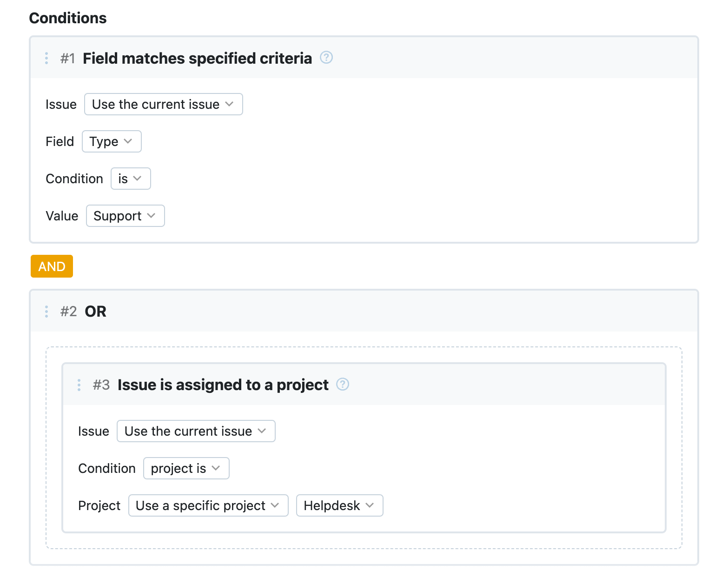This screenshot has height=571, width=728.
Task: Click help icon beside Issue is assigned to a project
Action: click(343, 385)
